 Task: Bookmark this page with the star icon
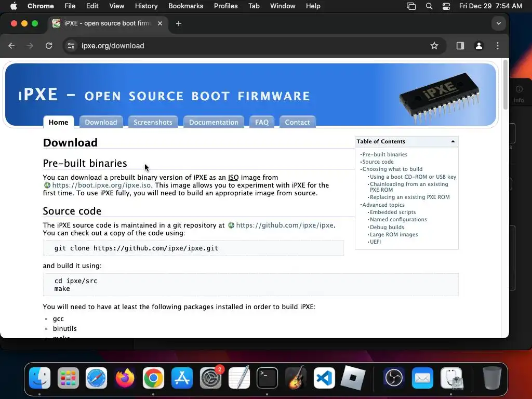434,46
